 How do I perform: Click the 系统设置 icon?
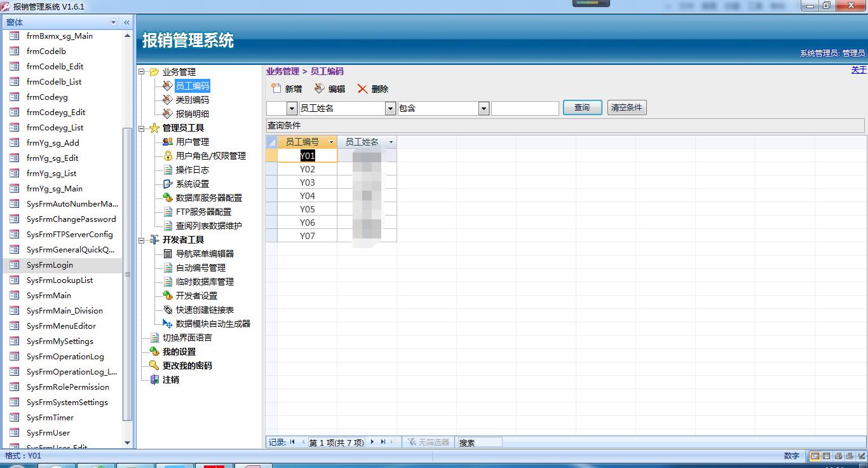click(x=168, y=184)
